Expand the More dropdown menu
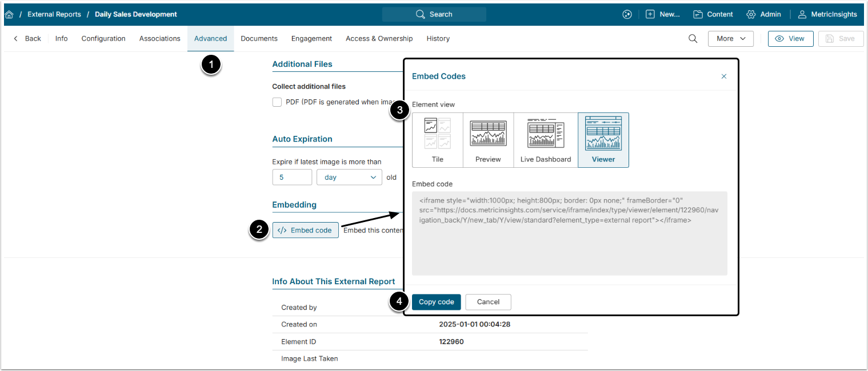Image resolution: width=868 pixels, height=371 pixels. point(730,39)
